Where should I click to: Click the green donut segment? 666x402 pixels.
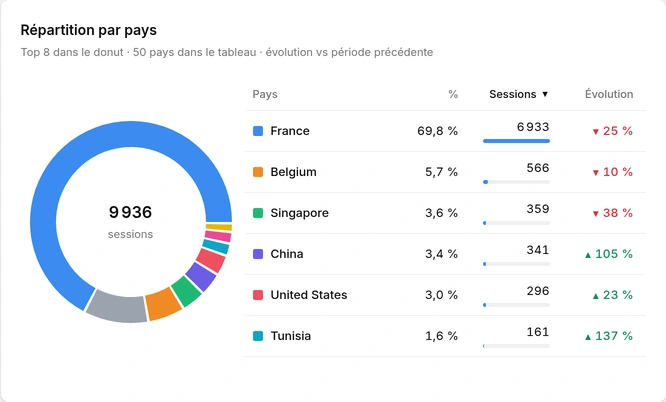point(186,291)
